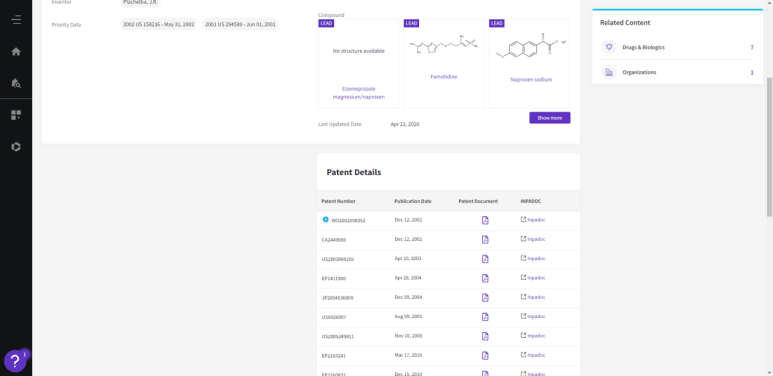Open the Naproxen sodium compound link
Viewport: 773px width, 376px height.
click(531, 79)
